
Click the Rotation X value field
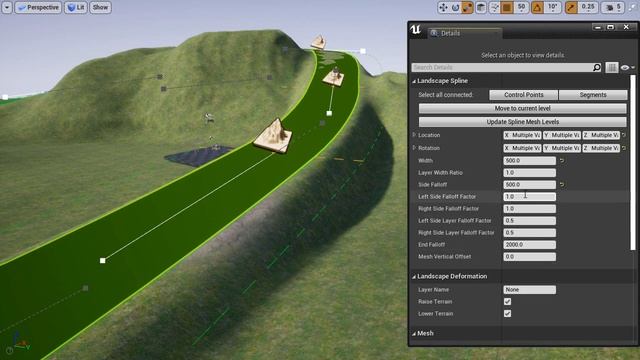(522, 148)
